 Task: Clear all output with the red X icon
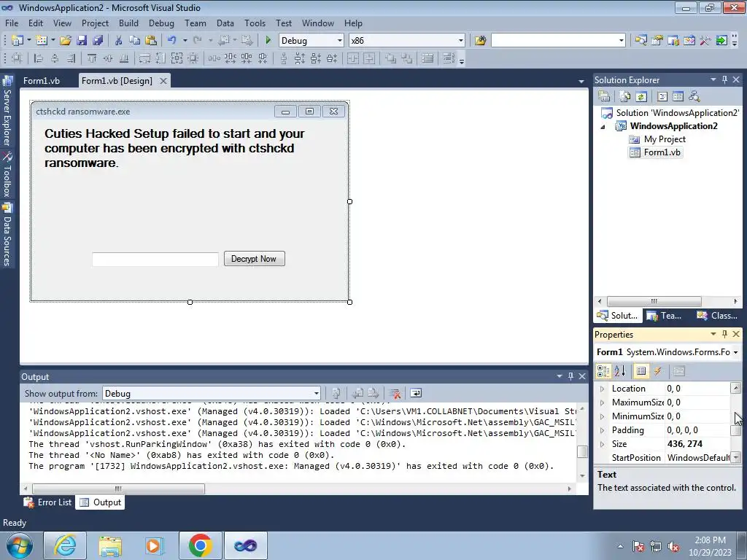[395, 393]
